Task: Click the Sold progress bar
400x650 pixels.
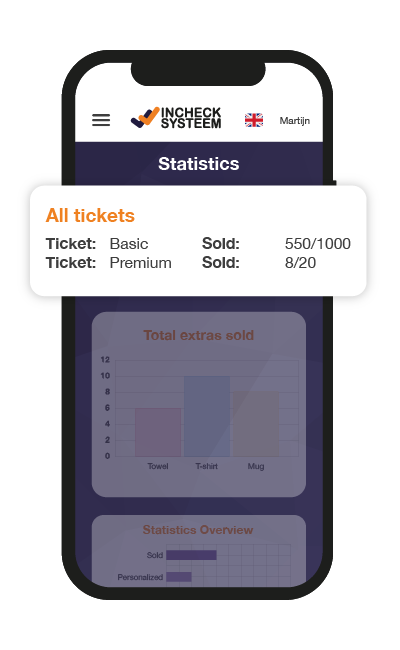Action: pyautogui.click(x=192, y=555)
